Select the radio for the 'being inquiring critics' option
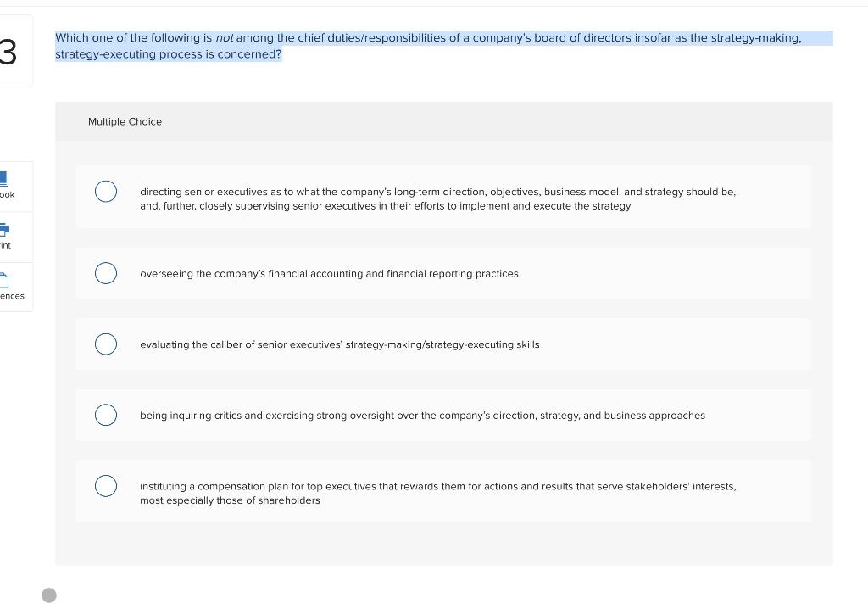Viewport: 868px width, 609px height. (105, 415)
